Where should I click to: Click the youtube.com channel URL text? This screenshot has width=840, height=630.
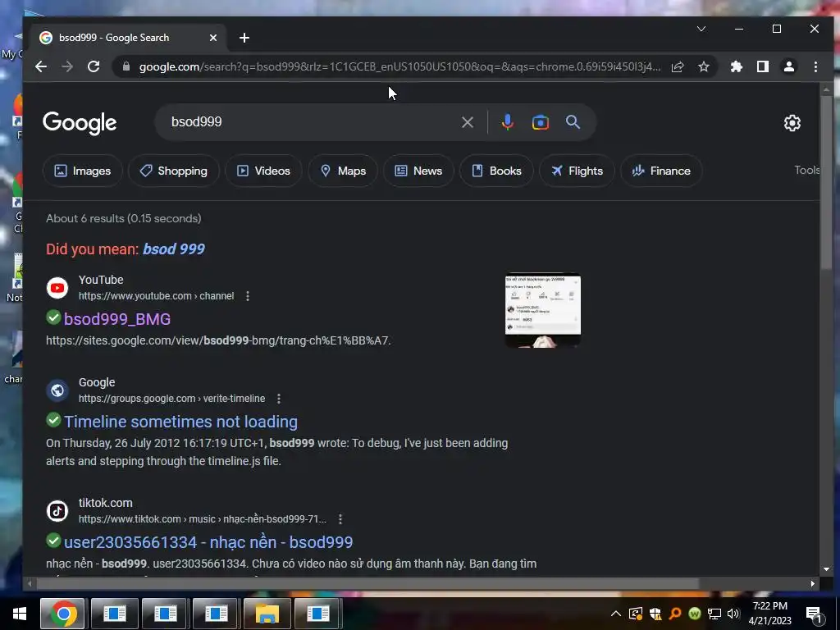[156, 296]
